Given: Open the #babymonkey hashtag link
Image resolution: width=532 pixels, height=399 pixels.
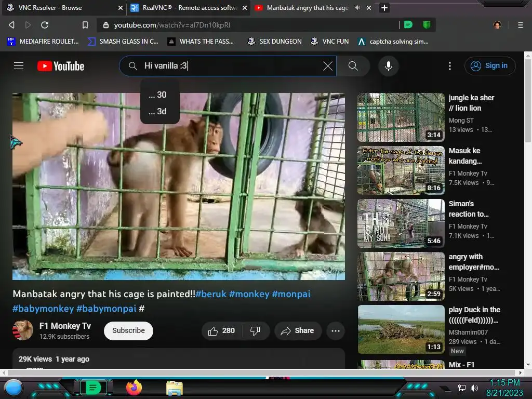Looking at the screenshot, I should tap(43, 309).
